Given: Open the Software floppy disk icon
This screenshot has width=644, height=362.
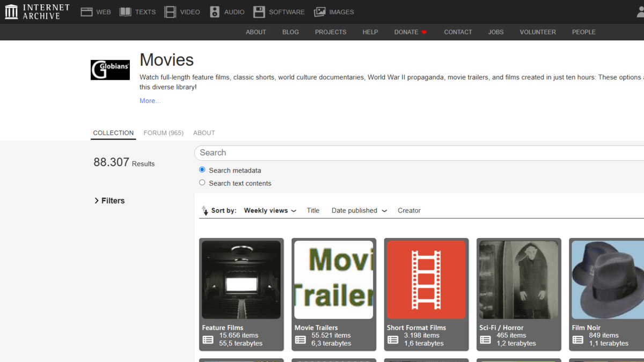Looking at the screenshot, I should (259, 12).
